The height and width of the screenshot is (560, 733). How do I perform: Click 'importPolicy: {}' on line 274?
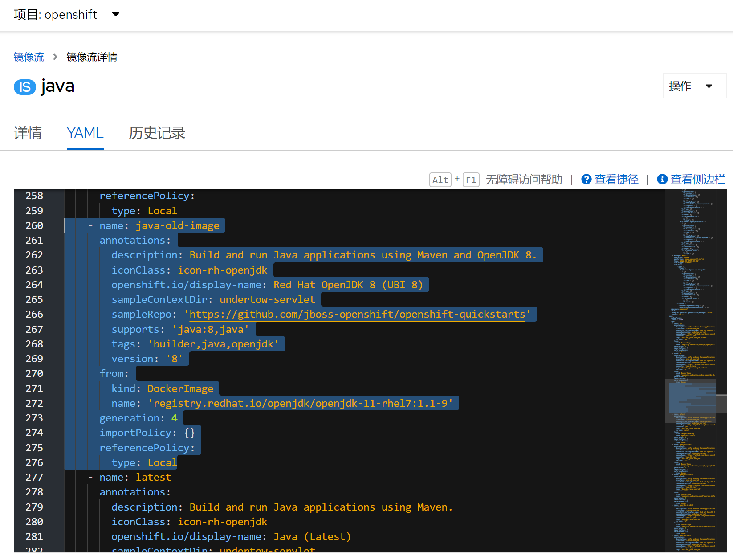point(147,433)
